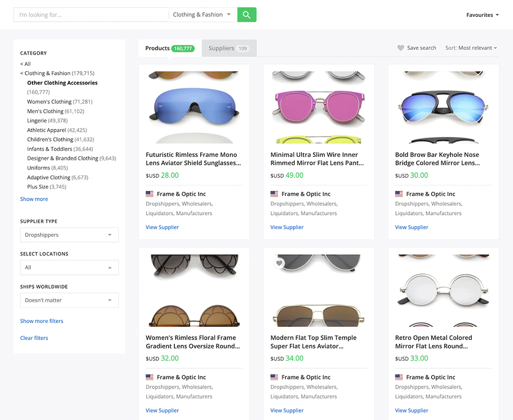Open the Favourites menu
The width and height of the screenshot is (513, 420).
pyautogui.click(x=482, y=15)
